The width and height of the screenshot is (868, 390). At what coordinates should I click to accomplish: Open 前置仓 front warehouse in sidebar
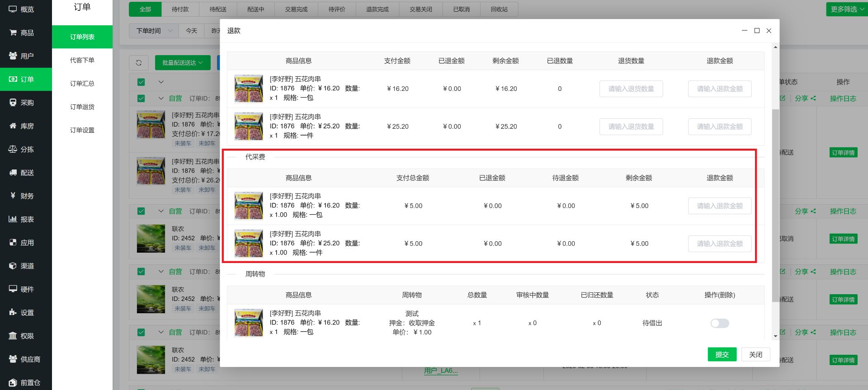tap(26, 382)
